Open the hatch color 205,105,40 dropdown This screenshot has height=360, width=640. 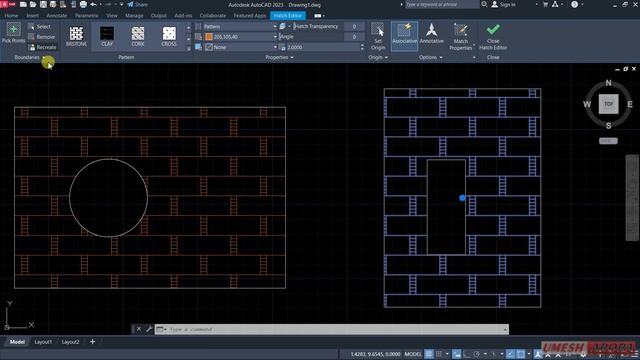[x=240, y=37]
